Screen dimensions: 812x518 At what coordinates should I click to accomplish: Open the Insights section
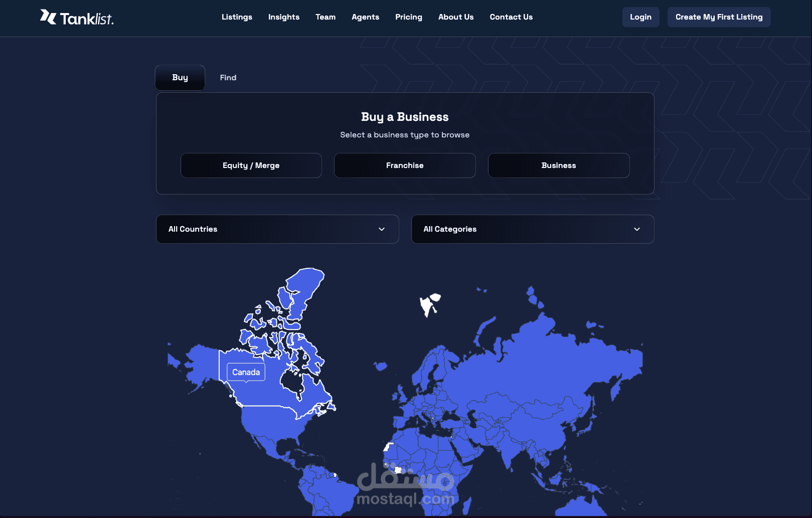[283, 17]
